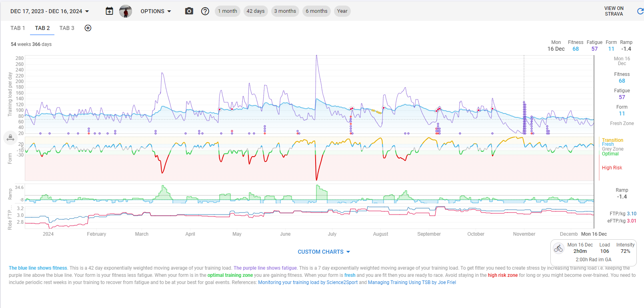Expand the CUSTOM CHARTS dropdown
This screenshot has height=308, width=644.
click(324, 252)
